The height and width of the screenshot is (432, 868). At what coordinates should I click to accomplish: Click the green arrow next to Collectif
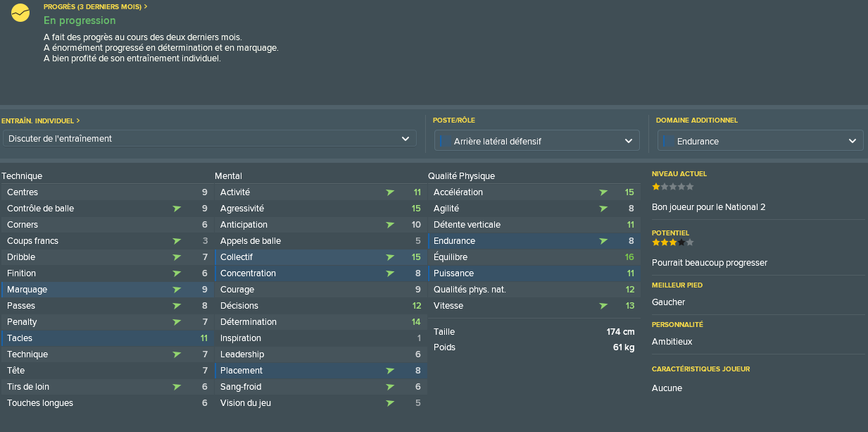[x=390, y=257]
